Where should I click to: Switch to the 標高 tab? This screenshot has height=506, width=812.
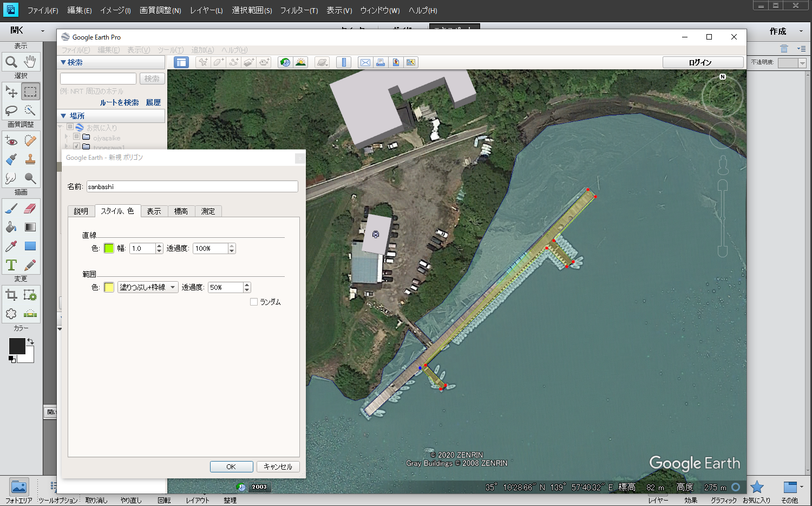point(181,211)
